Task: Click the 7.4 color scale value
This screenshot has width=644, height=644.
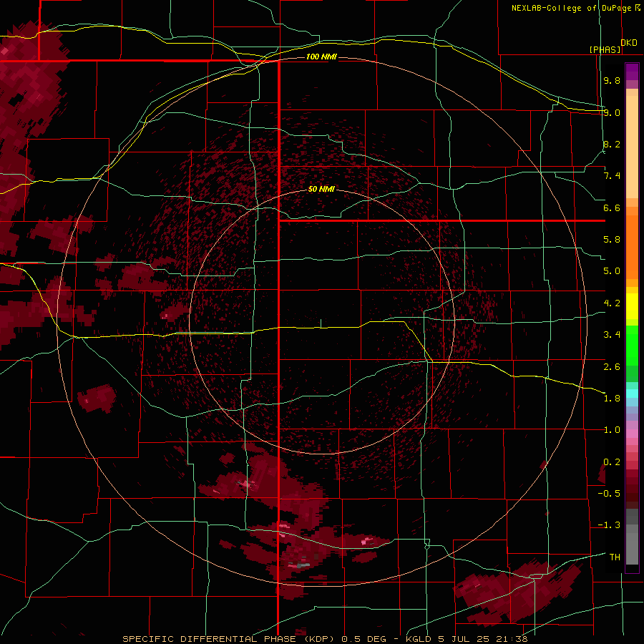Action: tap(612, 176)
